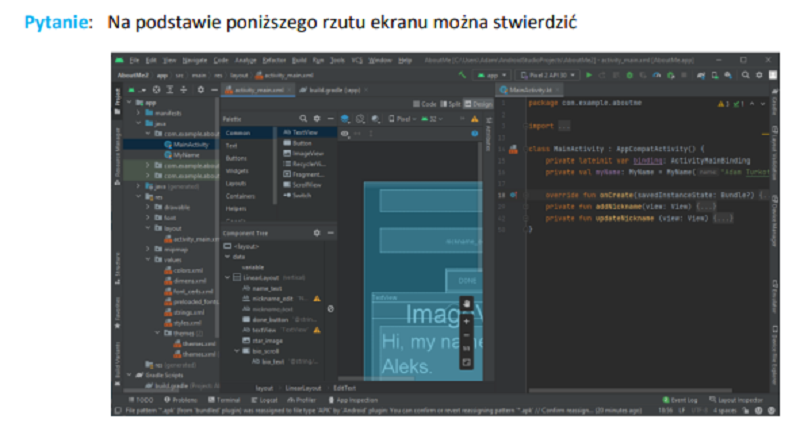The height and width of the screenshot is (423, 800).
Task: Open the Event Log
Action: click(680, 400)
